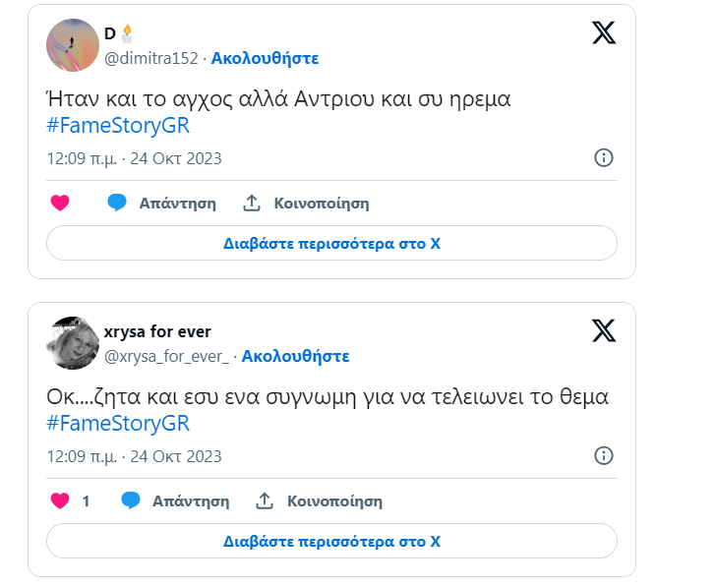Click X logo on dimitra152's tweet
716x588 pixels.
pyautogui.click(x=604, y=32)
